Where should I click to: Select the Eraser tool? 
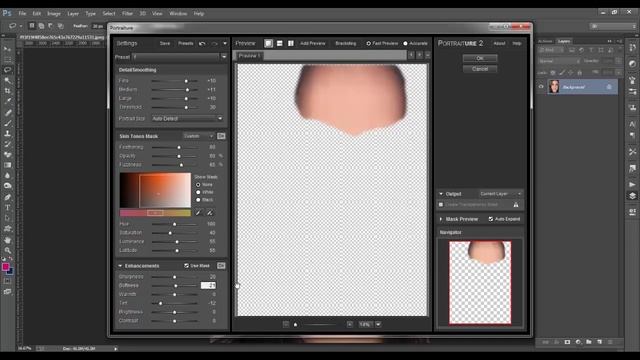7,155
